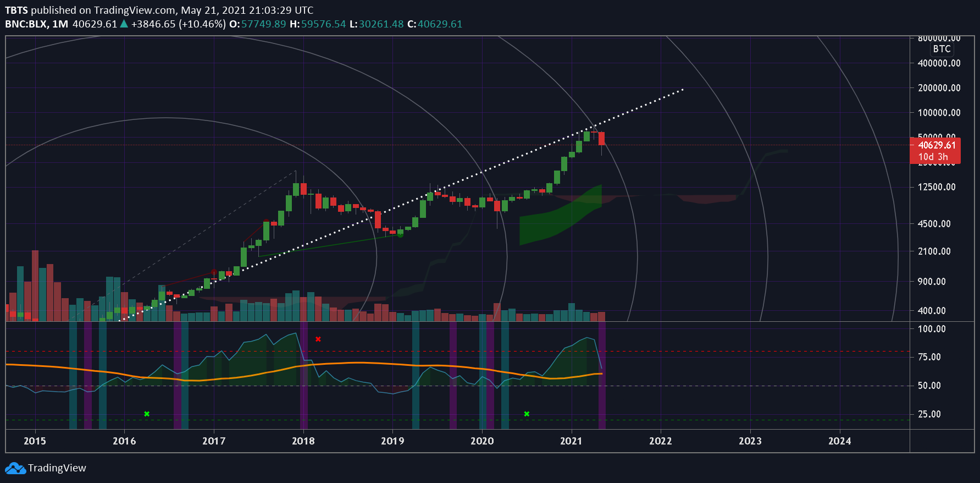Click the low value 30261.48
Viewport: 980px width, 483px height.
coord(381,24)
